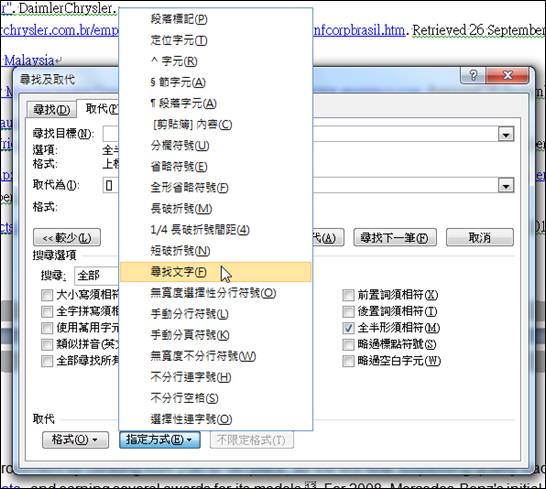Image resolution: width=546 pixels, height=489 pixels.
Task: Click the 取消 button
Action: (x=480, y=238)
